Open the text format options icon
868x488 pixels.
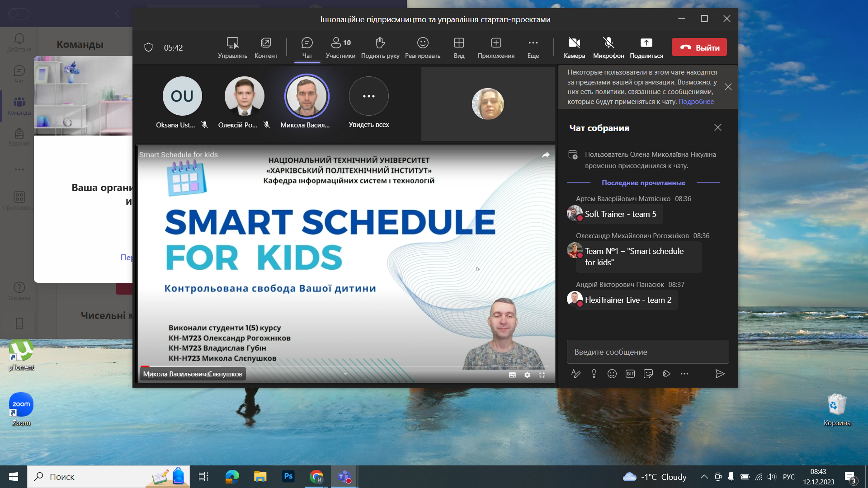(576, 374)
